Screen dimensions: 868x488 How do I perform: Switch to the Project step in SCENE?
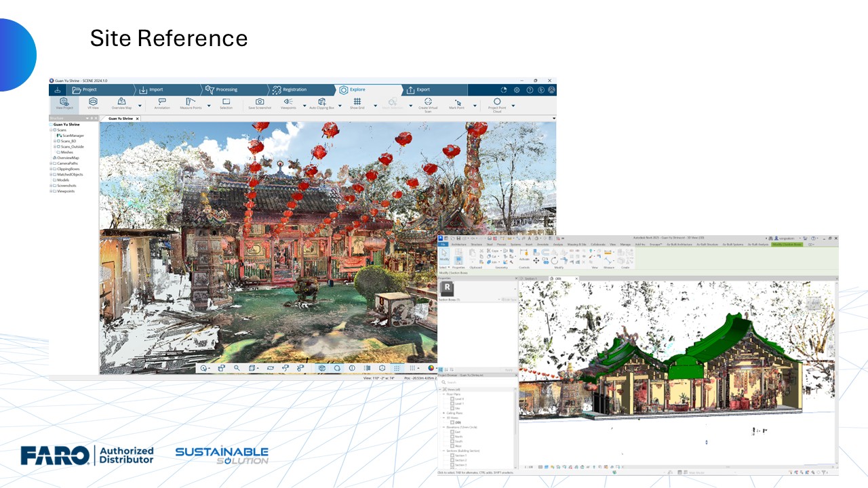pos(100,89)
